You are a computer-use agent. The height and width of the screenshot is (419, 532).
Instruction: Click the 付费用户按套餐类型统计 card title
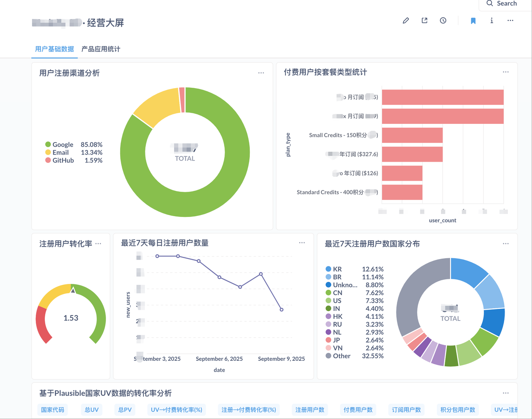tap(325, 72)
